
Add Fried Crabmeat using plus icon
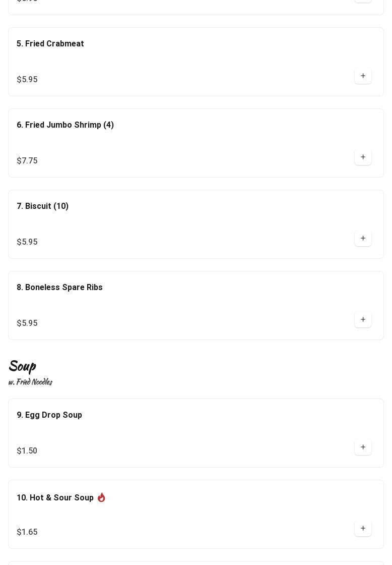(363, 76)
